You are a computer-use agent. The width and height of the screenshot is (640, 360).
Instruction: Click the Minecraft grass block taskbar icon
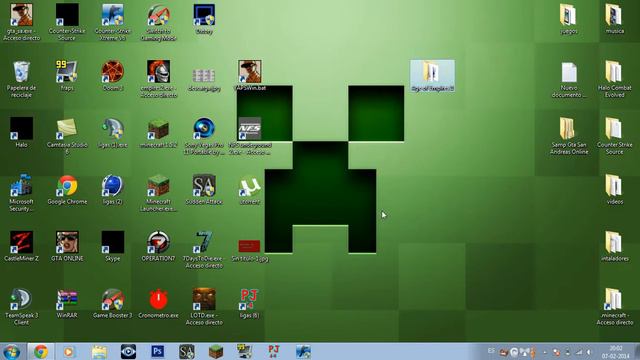pyautogui.click(x=216, y=351)
